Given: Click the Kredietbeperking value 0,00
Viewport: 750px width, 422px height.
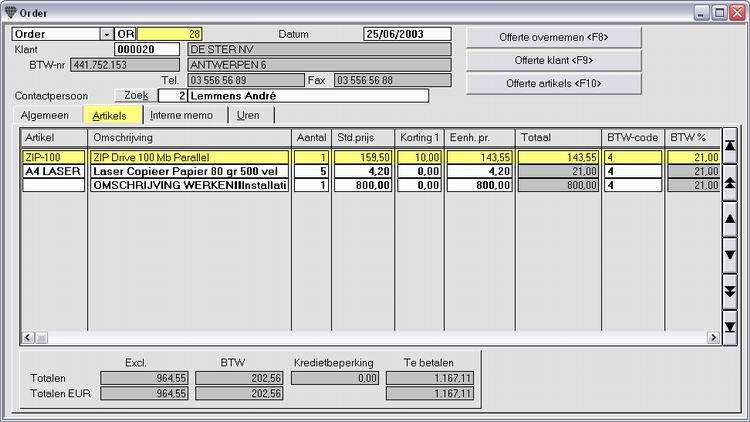Looking at the screenshot, I should click(x=335, y=378).
